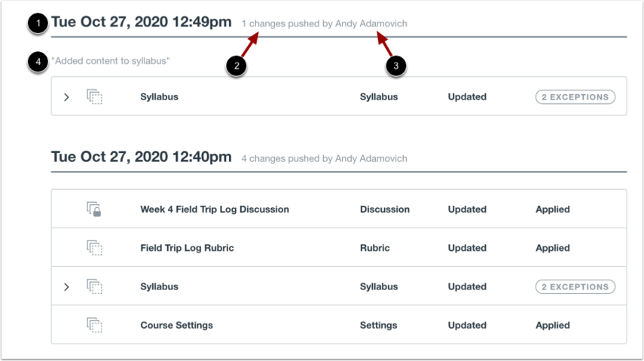
Task: Click the Tue Oct 27, 2020 12:49pm heading
Action: [x=142, y=22]
